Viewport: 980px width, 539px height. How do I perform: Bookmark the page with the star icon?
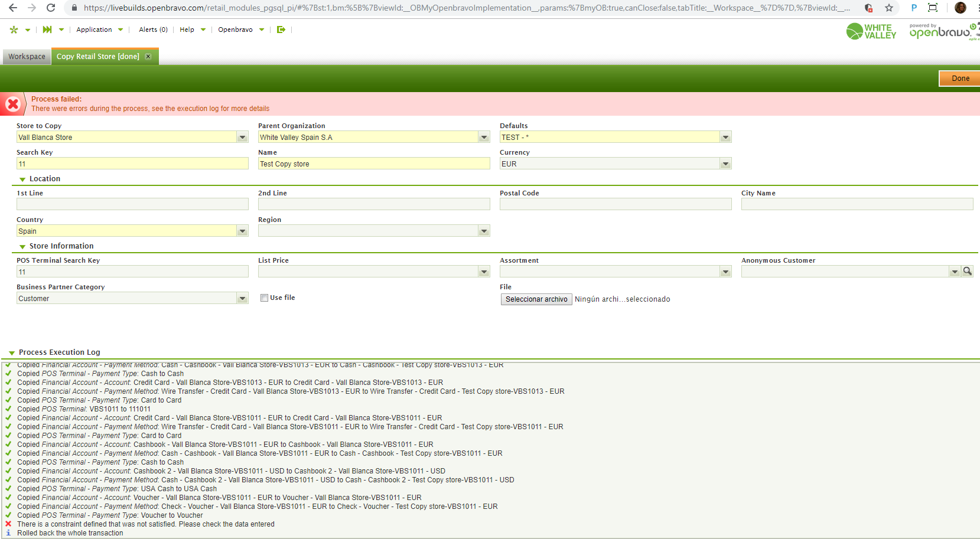click(x=889, y=8)
